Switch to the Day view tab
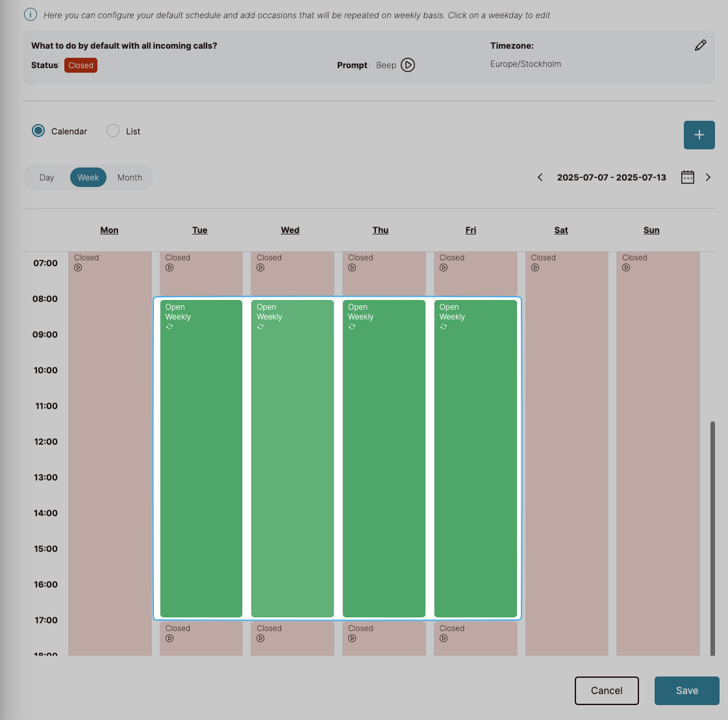Screen dimensions: 728x720 point(47,178)
